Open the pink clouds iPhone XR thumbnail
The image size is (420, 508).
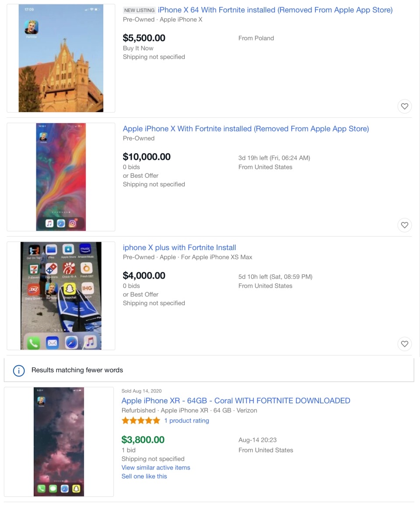59,442
